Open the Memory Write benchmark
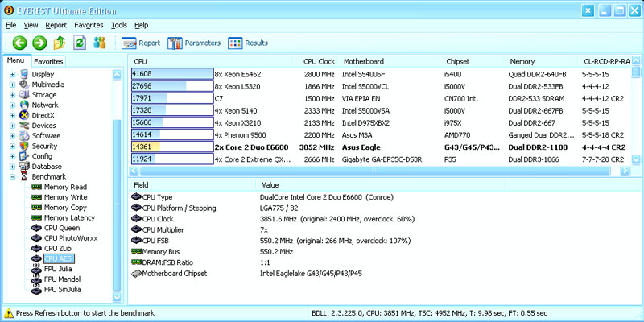Image resolution: width=644 pixels, height=322 pixels. pos(66,197)
